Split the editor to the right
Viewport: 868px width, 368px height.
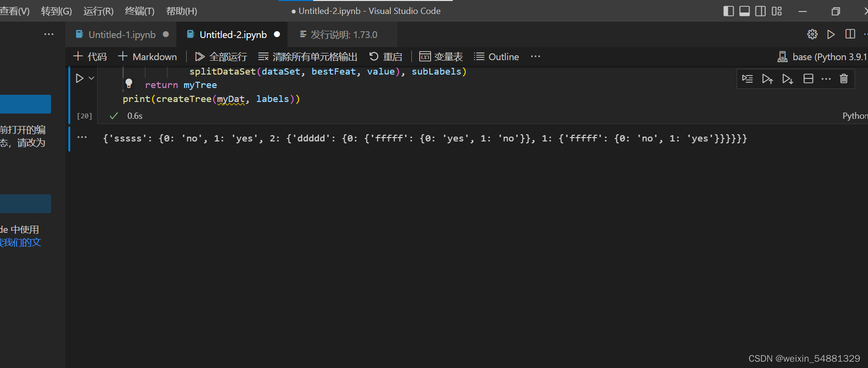tap(850, 34)
